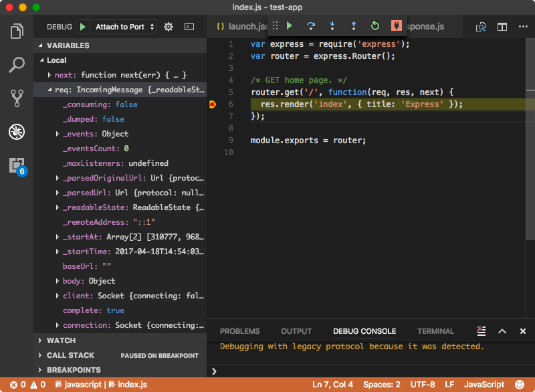Grab the debug toolbar drag handle

tap(275, 25)
